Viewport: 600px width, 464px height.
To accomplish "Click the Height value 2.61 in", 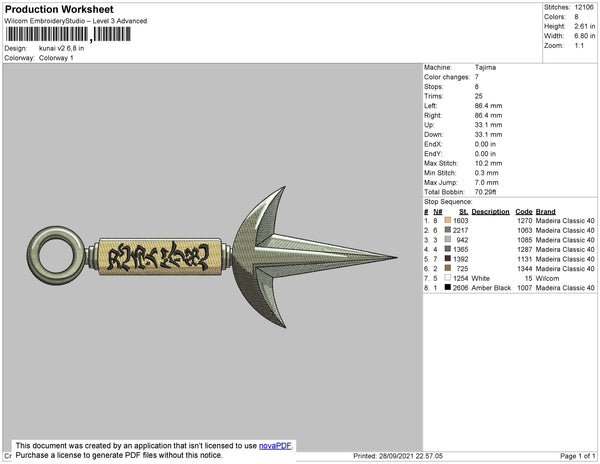I will [x=584, y=26].
